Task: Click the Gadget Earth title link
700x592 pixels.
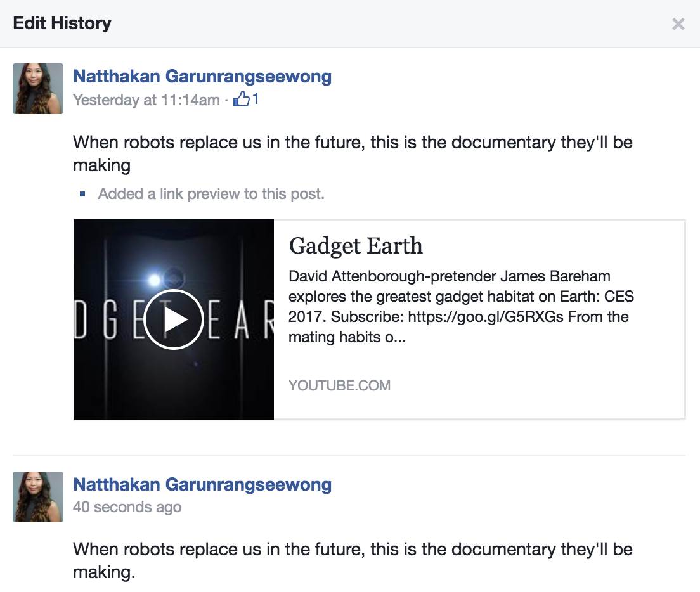Action: click(x=356, y=246)
